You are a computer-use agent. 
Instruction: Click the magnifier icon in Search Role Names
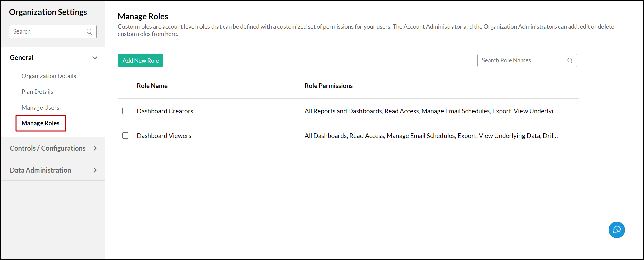[x=570, y=61]
